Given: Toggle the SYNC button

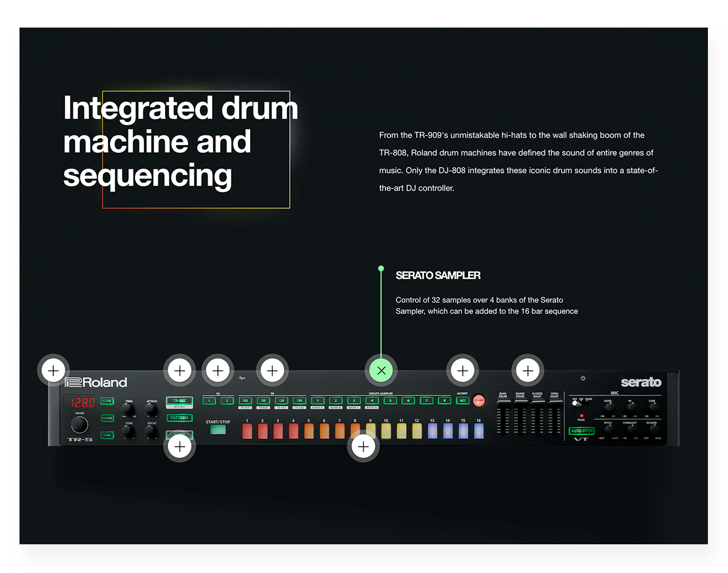Looking at the screenshot, I should 107,435.
